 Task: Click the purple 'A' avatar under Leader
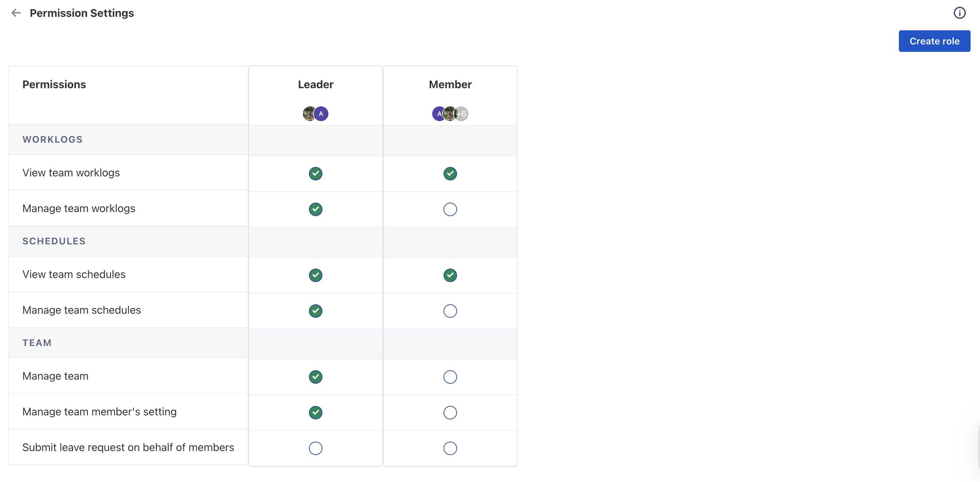click(x=321, y=114)
